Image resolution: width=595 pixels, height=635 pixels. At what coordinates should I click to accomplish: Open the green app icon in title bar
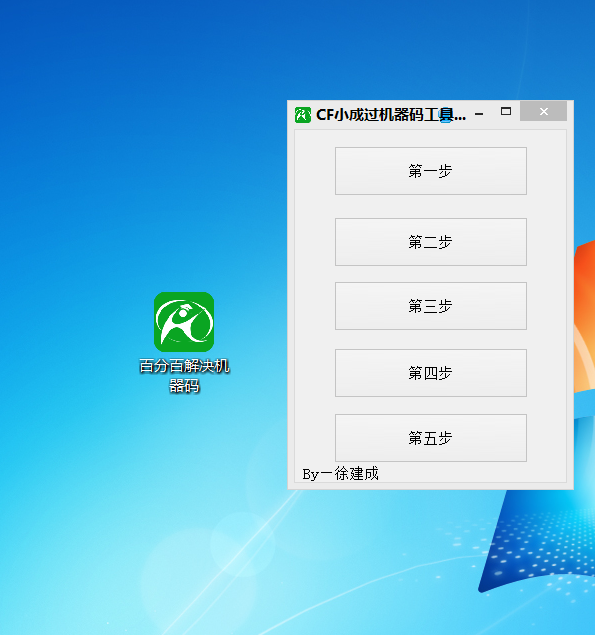pos(303,115)
